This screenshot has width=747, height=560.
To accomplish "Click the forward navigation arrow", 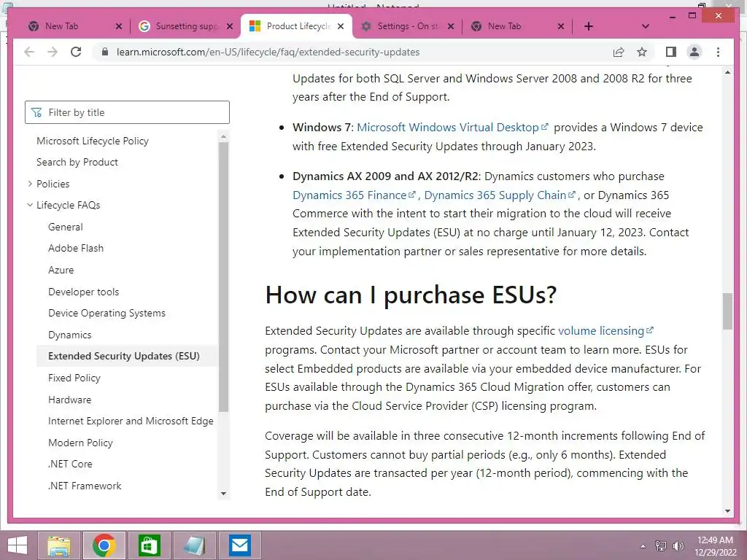I will 53,52.
